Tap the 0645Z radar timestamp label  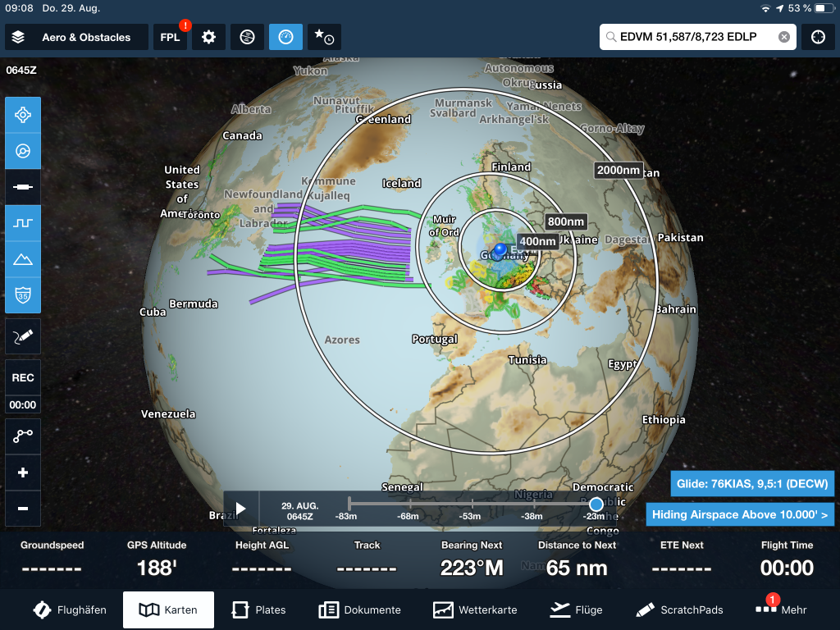[x=21, y=71]
